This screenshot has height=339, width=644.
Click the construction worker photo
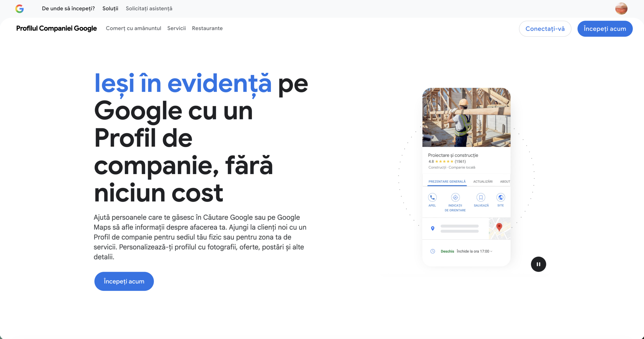click(466, 117)
